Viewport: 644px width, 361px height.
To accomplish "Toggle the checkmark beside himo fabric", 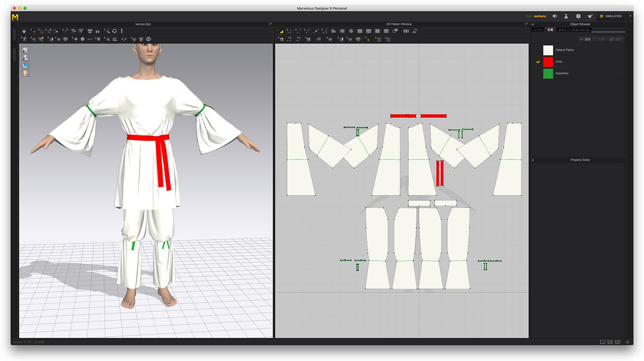I will [538, 62].
